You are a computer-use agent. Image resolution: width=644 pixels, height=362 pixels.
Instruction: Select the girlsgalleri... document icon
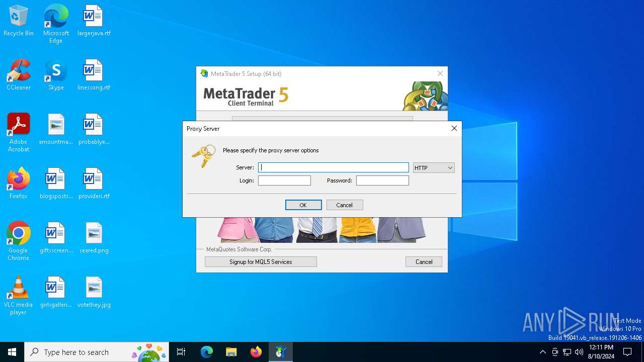[x=56, y=293]
